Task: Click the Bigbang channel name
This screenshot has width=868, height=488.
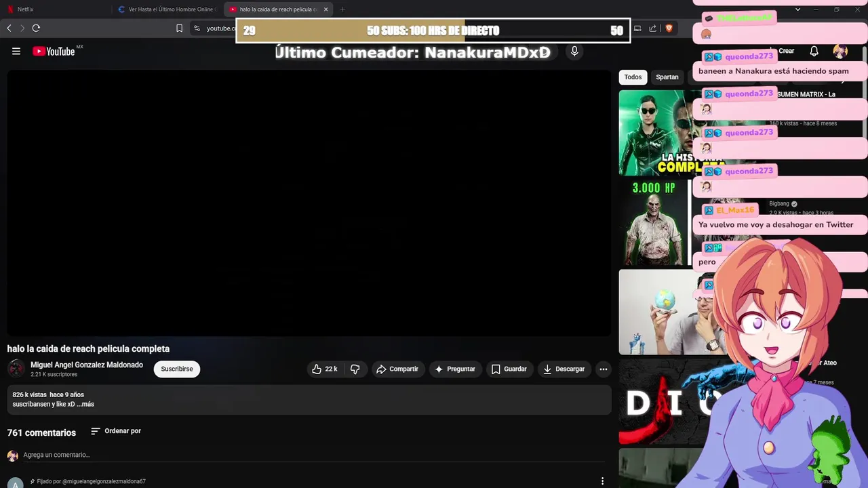Action: coord(779,203)
